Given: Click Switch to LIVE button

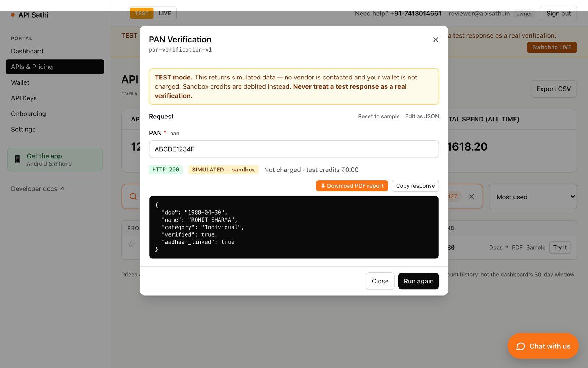Looking at the screenshot, I should point(552,47).
